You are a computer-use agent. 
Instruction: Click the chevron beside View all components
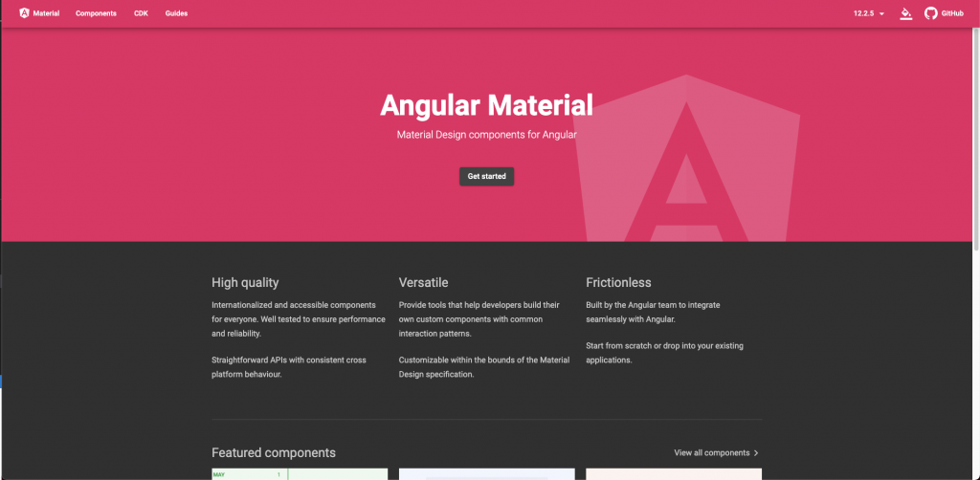[756, 453]
